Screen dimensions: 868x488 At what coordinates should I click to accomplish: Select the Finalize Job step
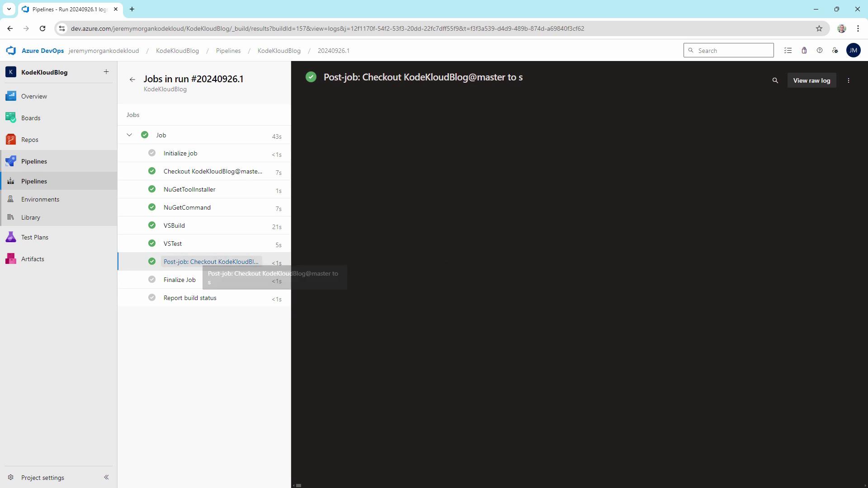pos(204,280)
